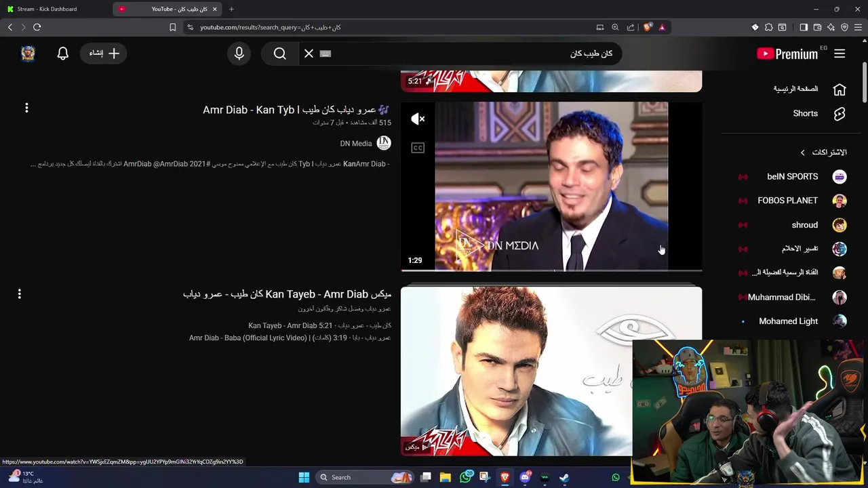Open the تفسير الاحلام subscription
This screenshot has height=488, width=868.
792,249
